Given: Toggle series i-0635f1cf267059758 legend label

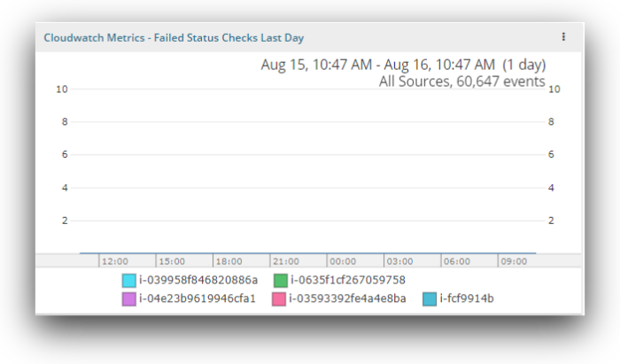Looking at the screenshot, I should coord(348,281).
